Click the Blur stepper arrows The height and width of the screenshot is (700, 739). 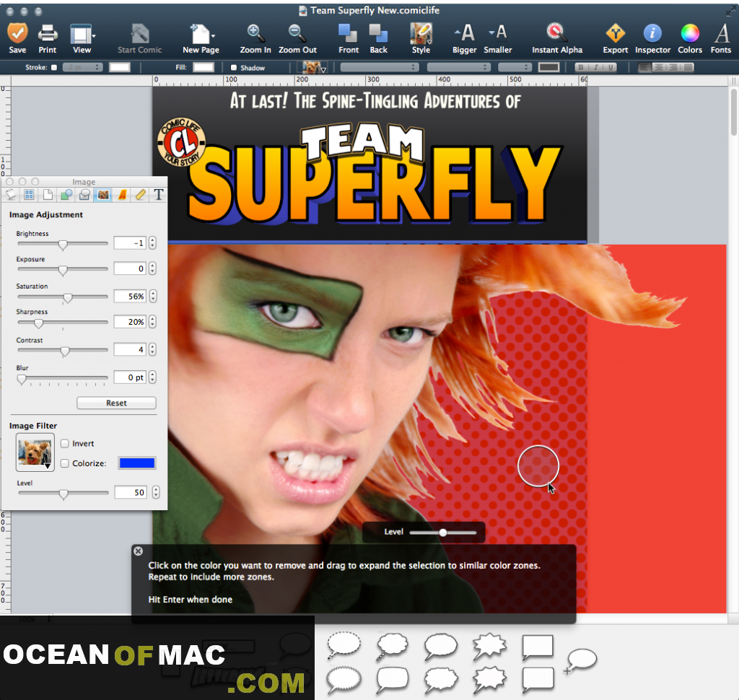click(152, 377)
